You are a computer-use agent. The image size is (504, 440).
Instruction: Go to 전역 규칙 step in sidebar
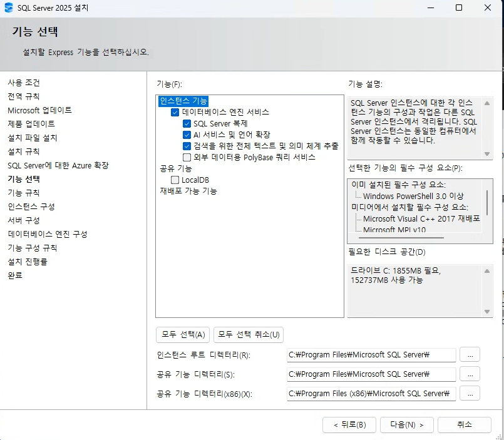click(x=24, y=96)
